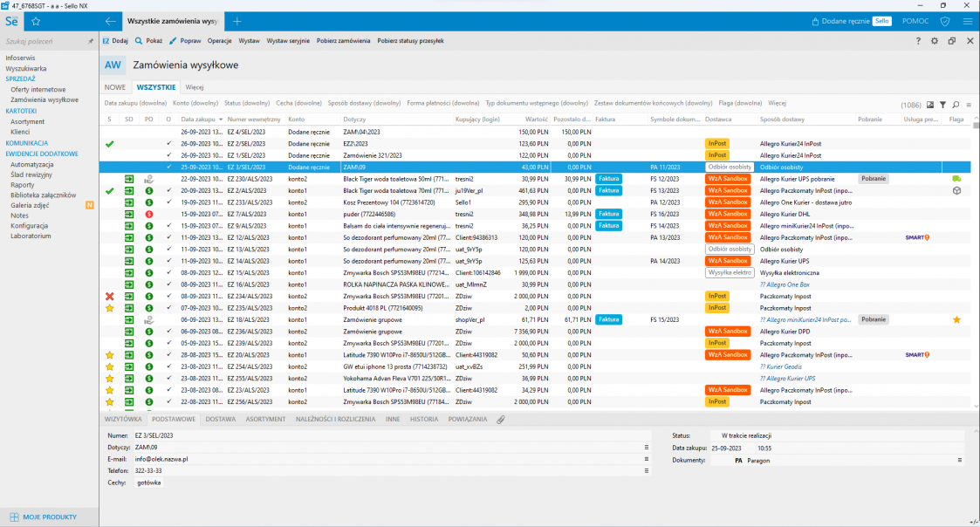The width and height of the screenshot is (980, 527).
Task: Open the hamburger menu in top-right corner
Action: coord(967,20)
